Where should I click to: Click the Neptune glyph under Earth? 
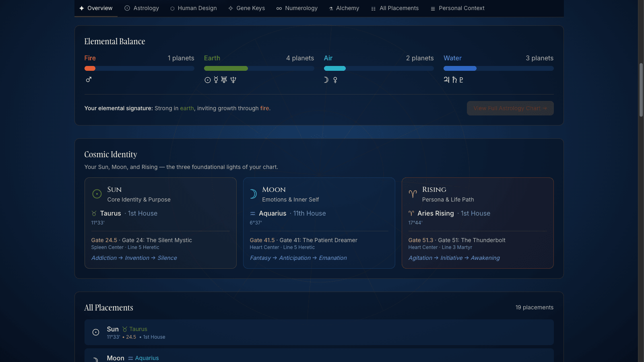233,80
